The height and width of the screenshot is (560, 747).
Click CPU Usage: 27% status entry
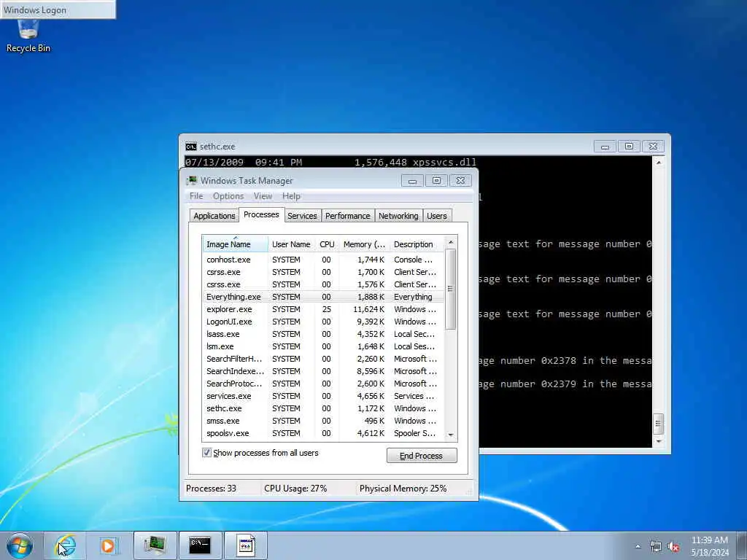(295, 489)
